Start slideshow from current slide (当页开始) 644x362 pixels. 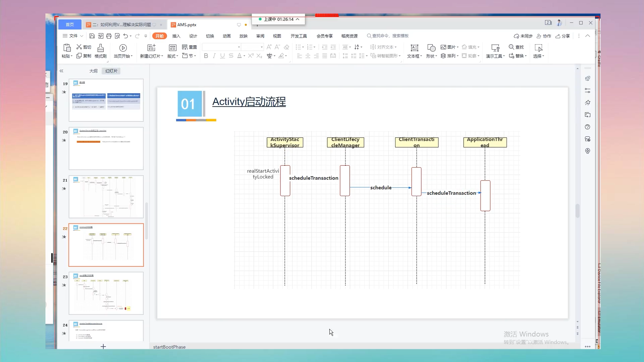click(123, 48)
